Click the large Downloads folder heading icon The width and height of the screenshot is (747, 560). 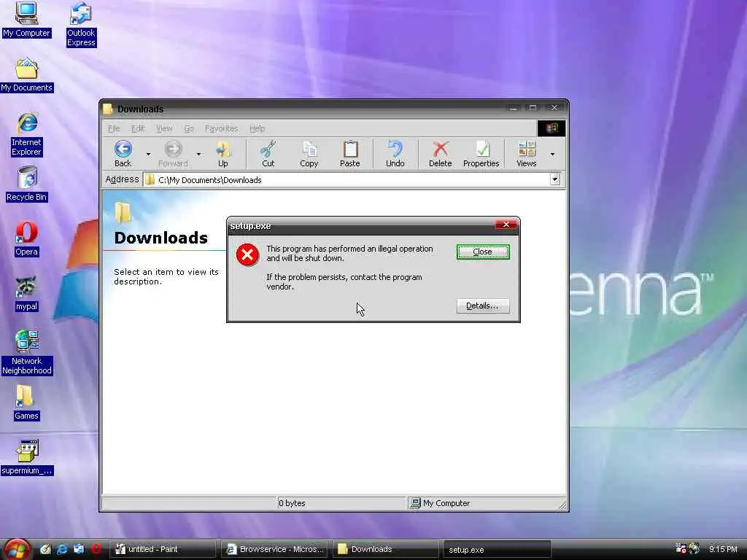(x=123, y=212)
